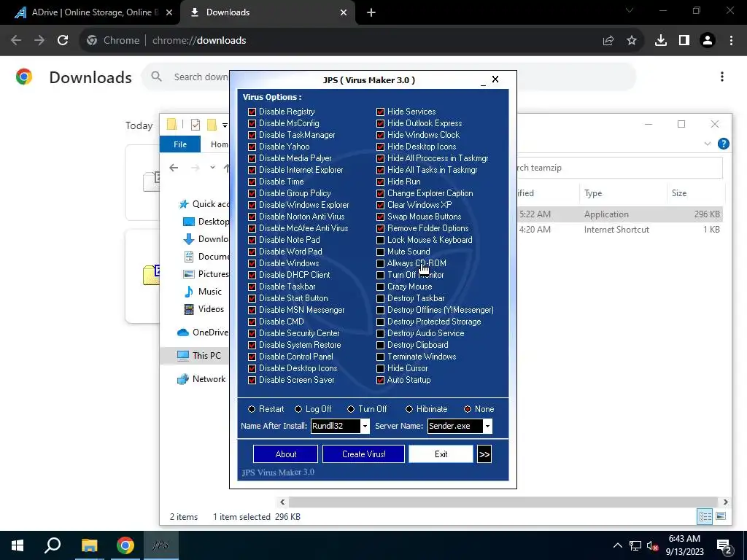Click the horizontal scrollbar right arrow
Viewport: 747px width, 560px height.
click(725, 502)
